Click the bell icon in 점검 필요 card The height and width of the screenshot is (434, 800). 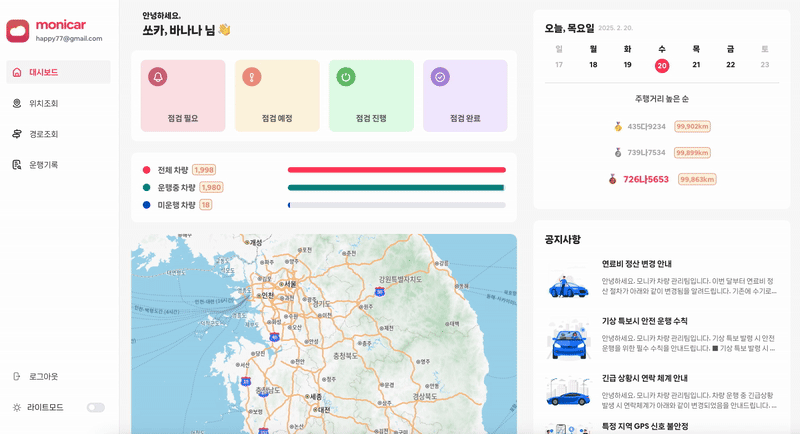(x=158, y=77)
